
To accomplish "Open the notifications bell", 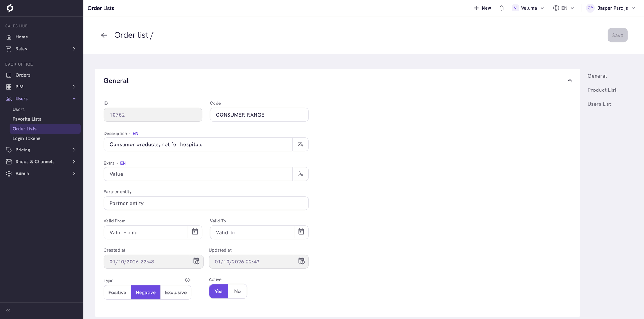I will click(502, 8).
